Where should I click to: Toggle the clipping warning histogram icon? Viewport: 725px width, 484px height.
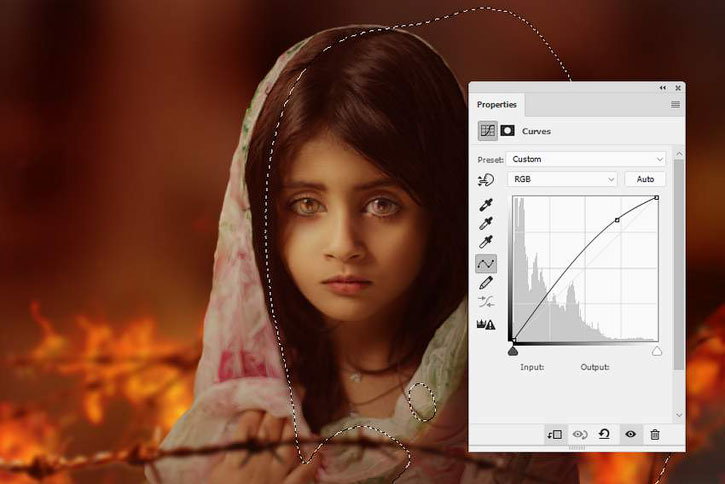pyautogui.click(x=486, y=325)
